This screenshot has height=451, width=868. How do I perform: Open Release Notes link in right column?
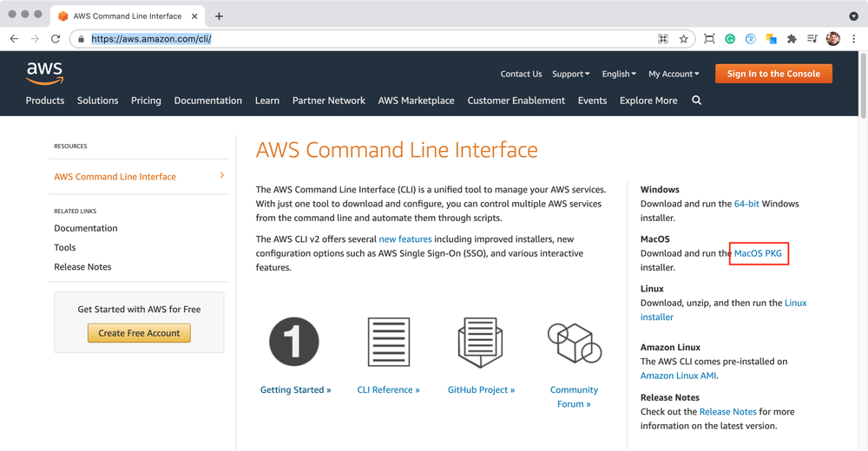727,412
